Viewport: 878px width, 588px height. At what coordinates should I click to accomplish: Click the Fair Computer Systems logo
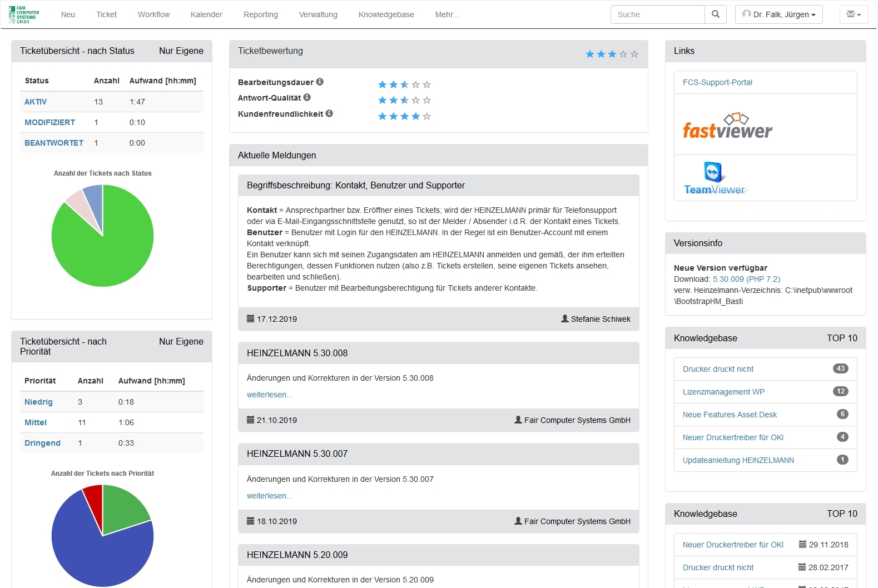(24, 14)
